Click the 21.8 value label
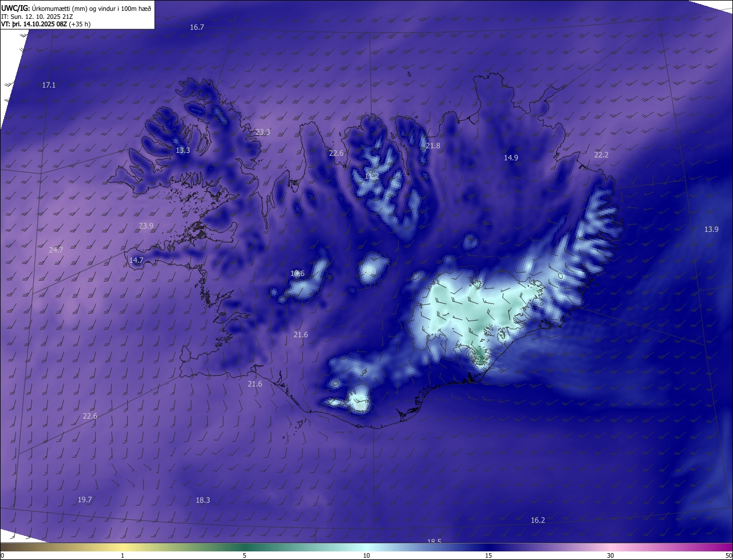Image resolution: width=733 pixels, height=560 pixels. 434,146
